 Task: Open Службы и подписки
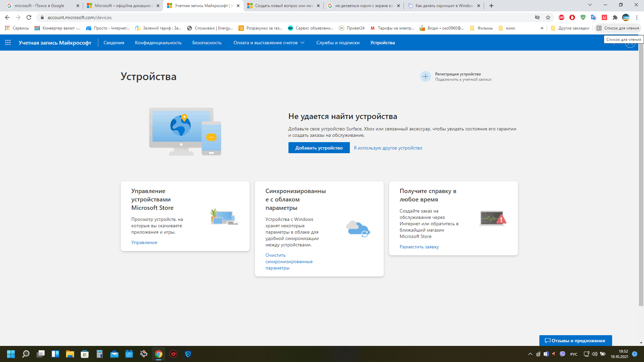(338, 43)
